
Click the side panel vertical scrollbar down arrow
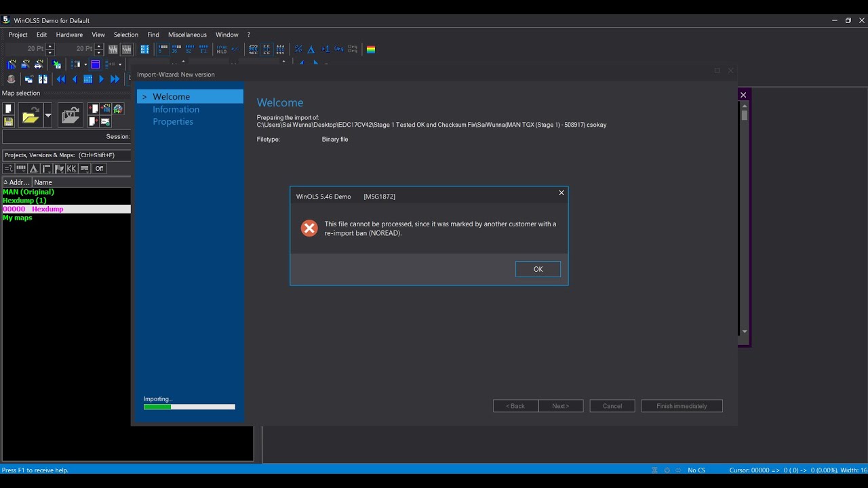pyautogui.click(x=745, y=331)
